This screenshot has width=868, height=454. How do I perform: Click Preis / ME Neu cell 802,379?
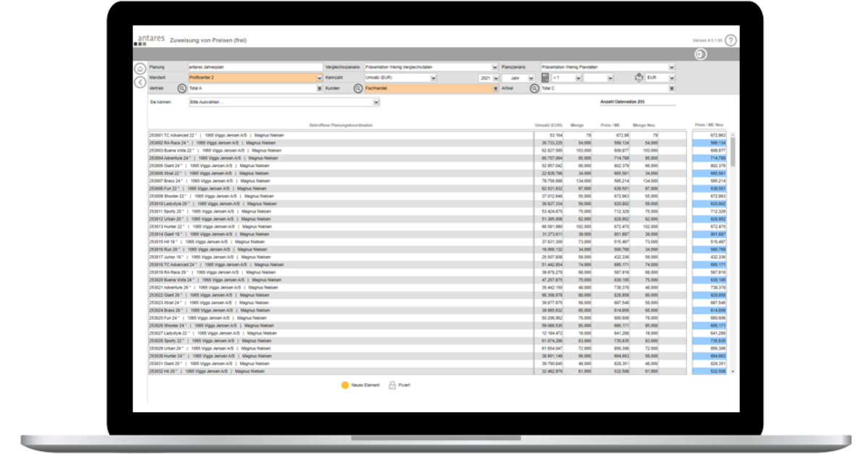coord(710,166)
